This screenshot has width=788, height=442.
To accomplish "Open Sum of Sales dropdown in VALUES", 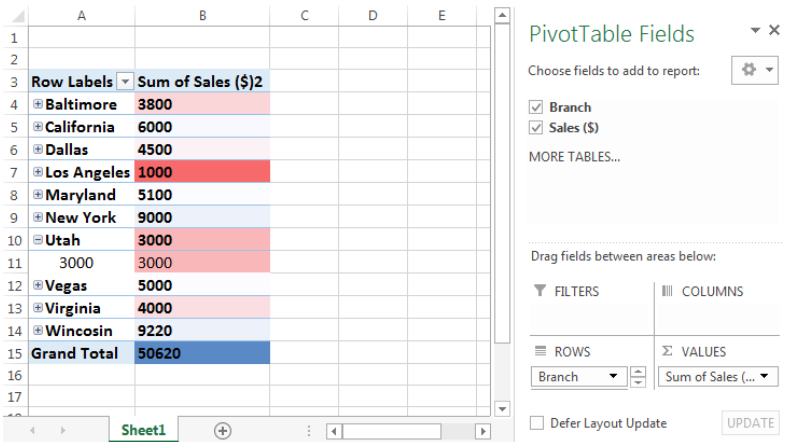I will pyautogui.click(x=764, y=376).
